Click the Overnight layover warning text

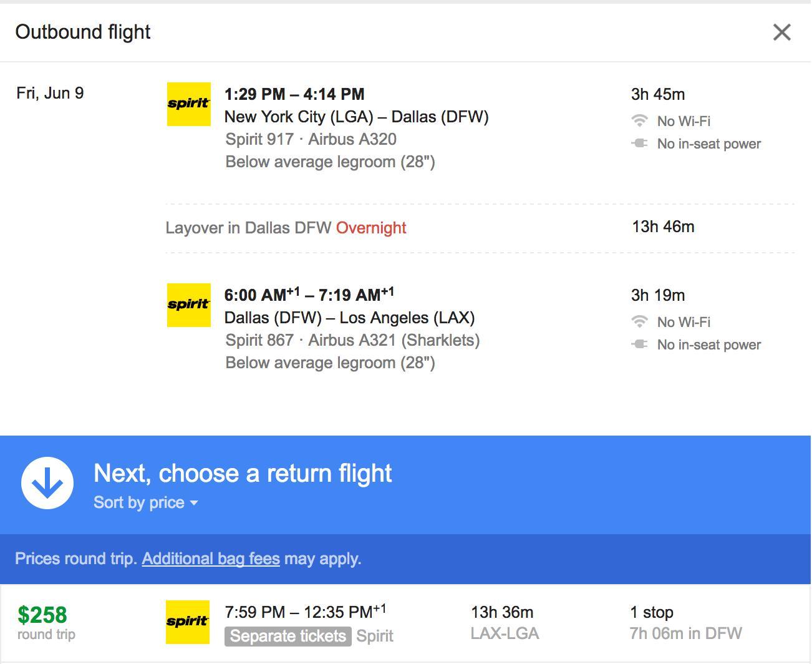(x=370, y=228)
